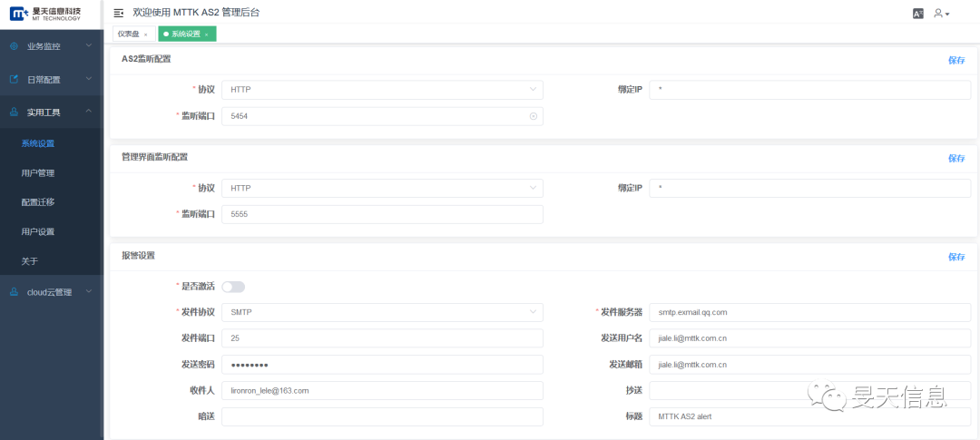This screenshot has width=980, height=440.
Task: Click the 发件端口 25 field
Action: tap(383, 338)
